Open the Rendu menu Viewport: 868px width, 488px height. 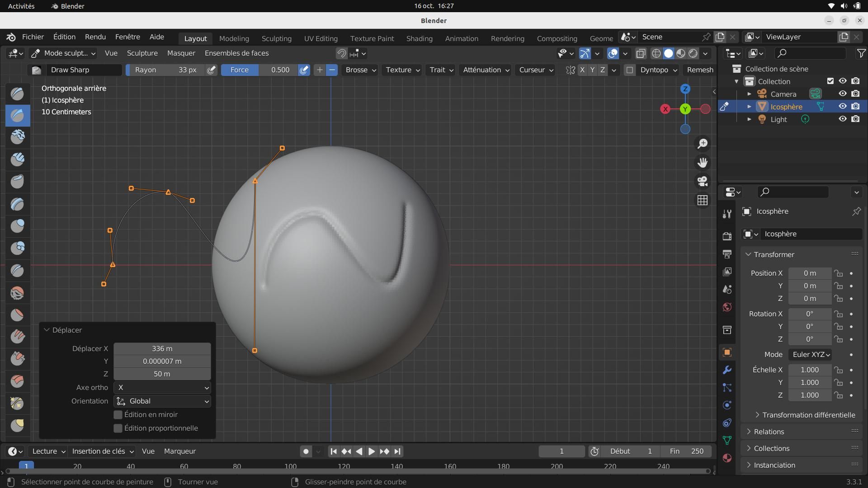[x=95, y=37]
